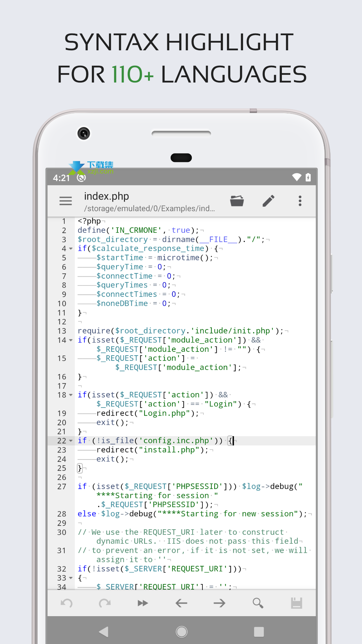Screen dimensions: 362x644
Task: Collapse the code block at line 4
Action: [71, 249]
